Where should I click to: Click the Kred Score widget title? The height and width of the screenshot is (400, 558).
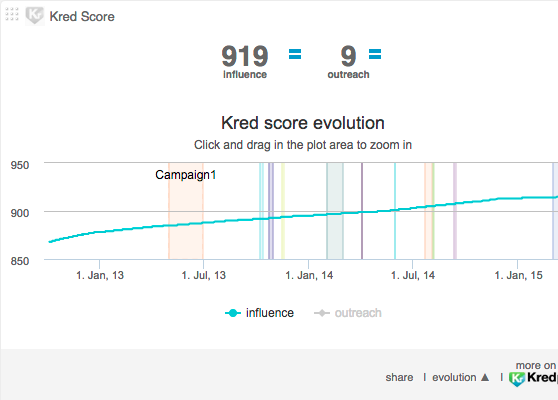[x=82, y=17]
